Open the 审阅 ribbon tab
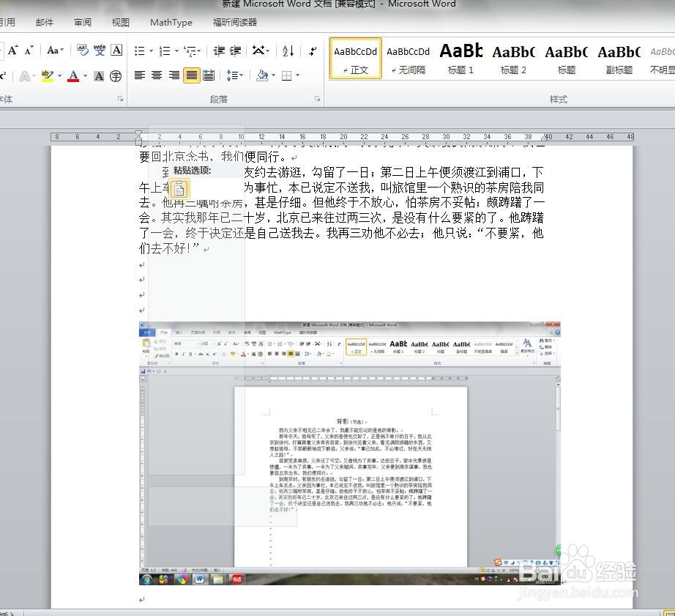675x616 pixels. pyautogui.click(x=83, y=23)
